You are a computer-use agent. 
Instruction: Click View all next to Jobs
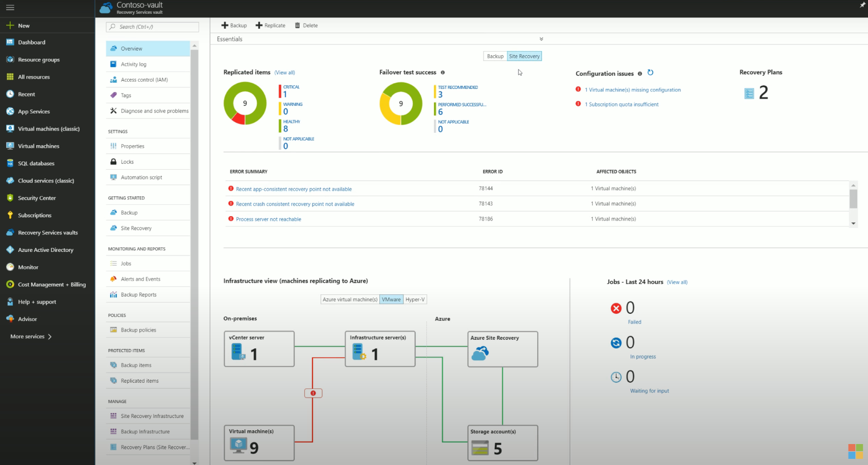pos(677,282)
